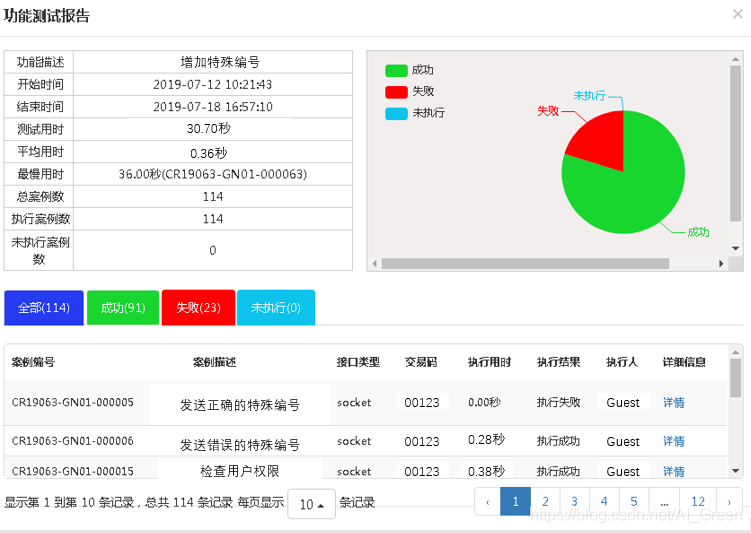Click the chart panel vertical scrollbar thumb
The image size is (751, 533).
click(x=736, y=144)
